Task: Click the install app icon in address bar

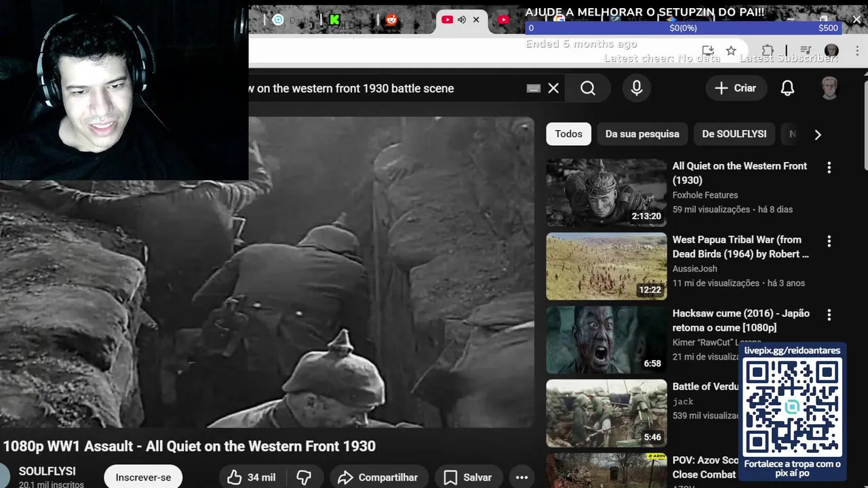Action: [x=708, y=51]
